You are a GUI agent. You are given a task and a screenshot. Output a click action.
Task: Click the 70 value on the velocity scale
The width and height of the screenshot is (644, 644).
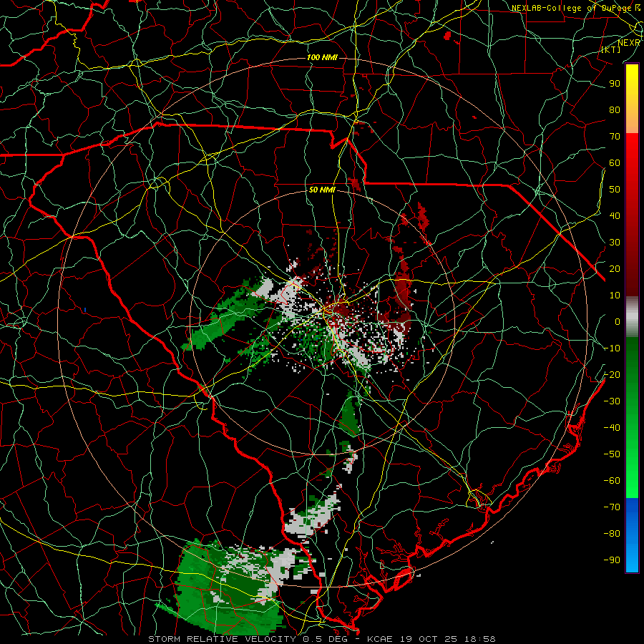(615, 137)
